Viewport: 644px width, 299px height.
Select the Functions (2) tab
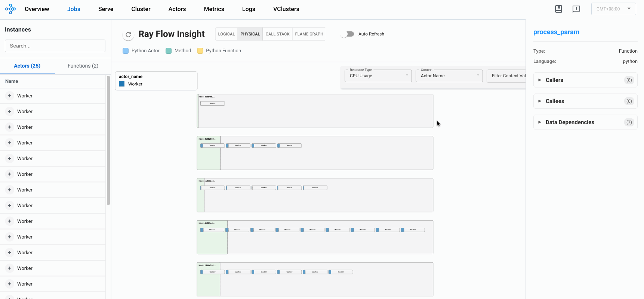coord(83,66)
